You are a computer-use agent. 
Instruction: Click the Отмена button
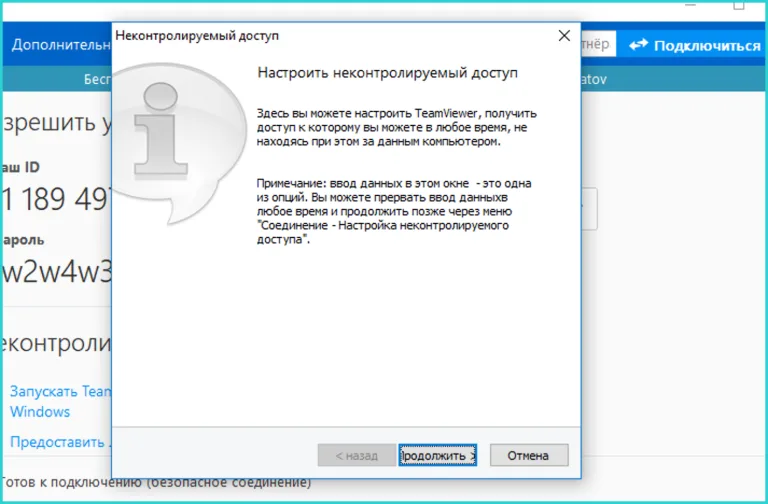(529, 456)
